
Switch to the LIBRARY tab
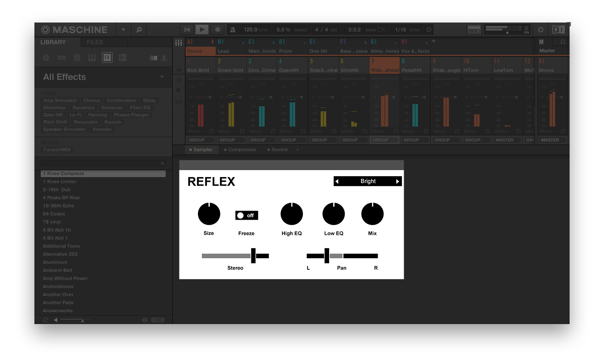(x=53, y=42)
